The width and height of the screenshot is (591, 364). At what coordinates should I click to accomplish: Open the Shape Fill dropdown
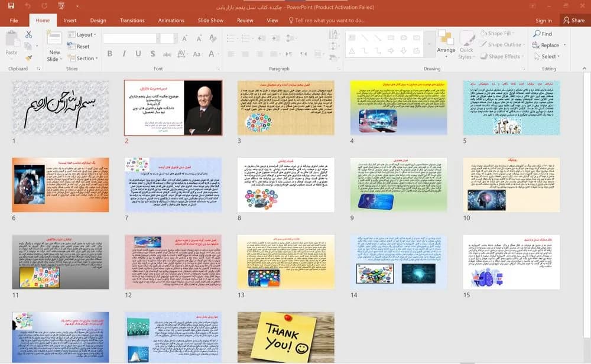[498, 34]
